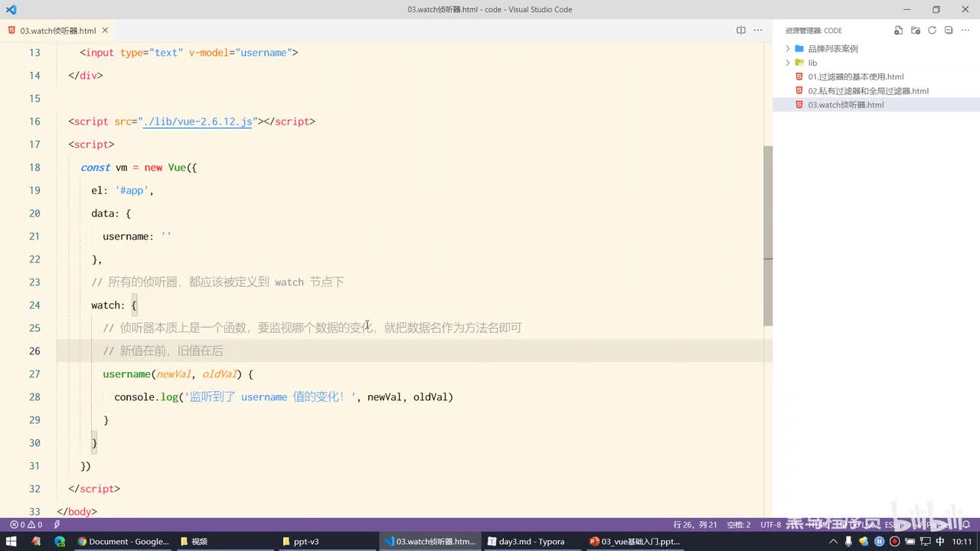Change indentation via 空格: 2

tap(739, 525)
